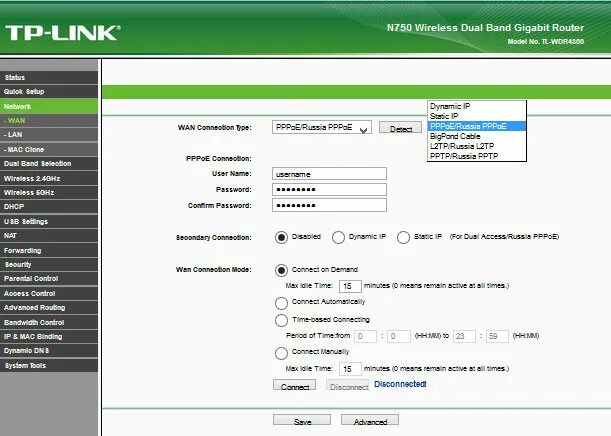The image size is (611, 436).
Task: Open Access Control page
Action: coord(49,293)
